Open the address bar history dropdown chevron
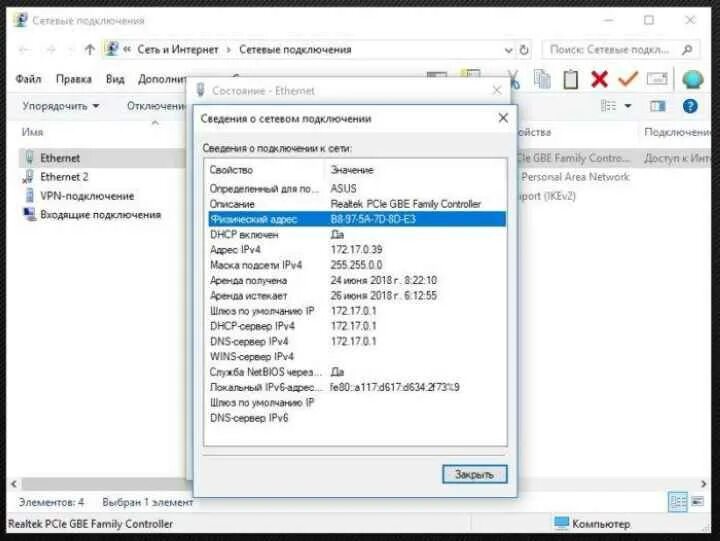720x541 pixels. 508,50
